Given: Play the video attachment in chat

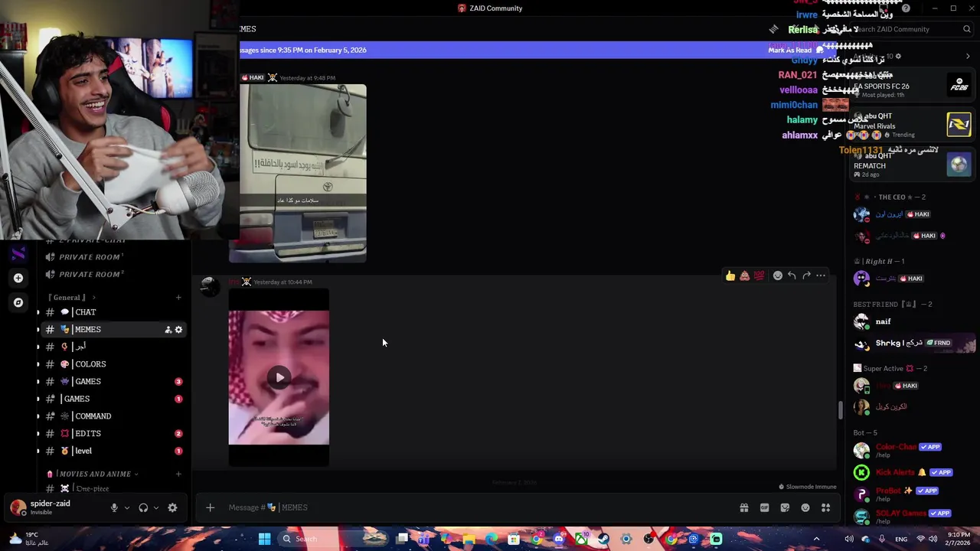Looking at the screenshot, I should point(279,377).
